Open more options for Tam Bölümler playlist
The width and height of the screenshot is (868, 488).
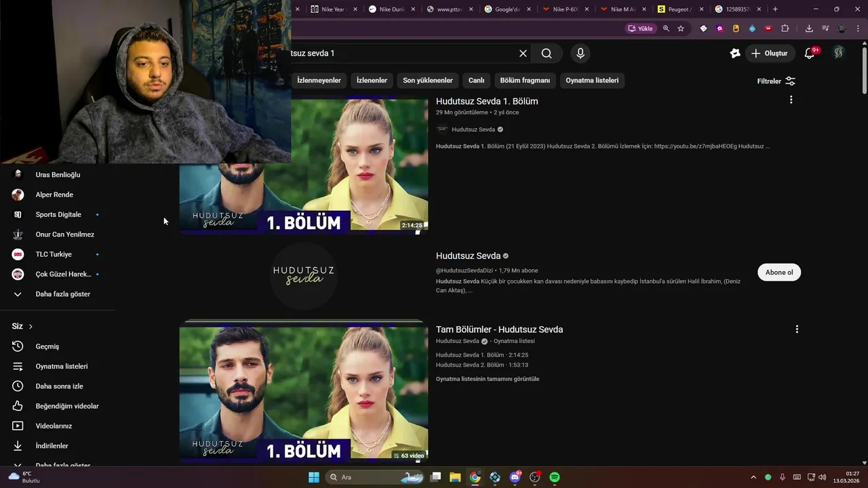(x=797, y=329)
